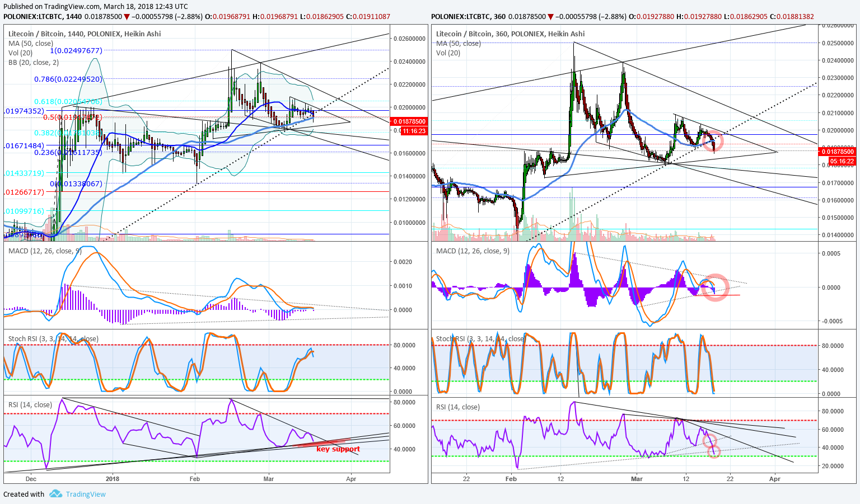Click the POLONIEX:LTCBTC, 360 header quote line

click(x=622, y=17)
